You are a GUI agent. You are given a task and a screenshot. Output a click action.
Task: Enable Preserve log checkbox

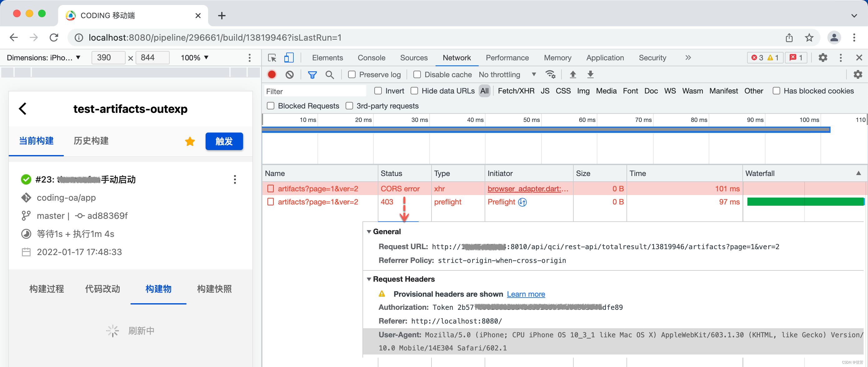[352, 74]
